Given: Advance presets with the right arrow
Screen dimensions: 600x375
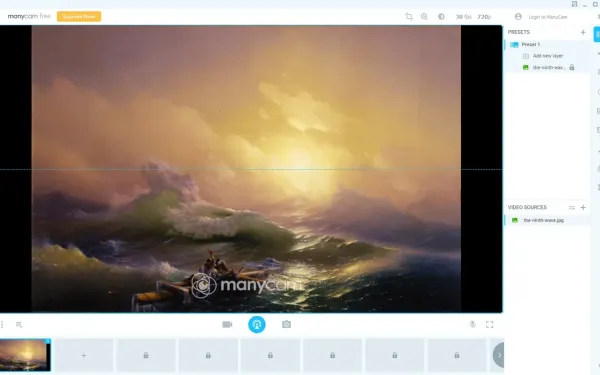Looking at the screenshot, I should [x=499, y=355].
